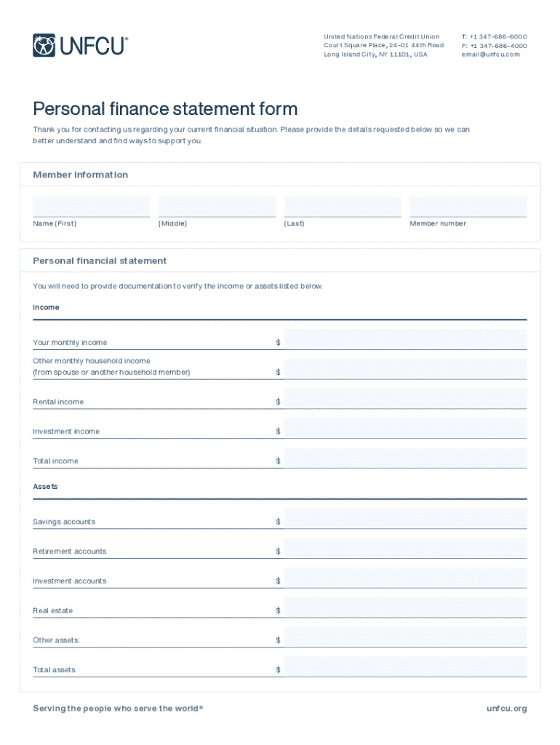Click the Member number field
560x745 pixels.
pos(468,207)
